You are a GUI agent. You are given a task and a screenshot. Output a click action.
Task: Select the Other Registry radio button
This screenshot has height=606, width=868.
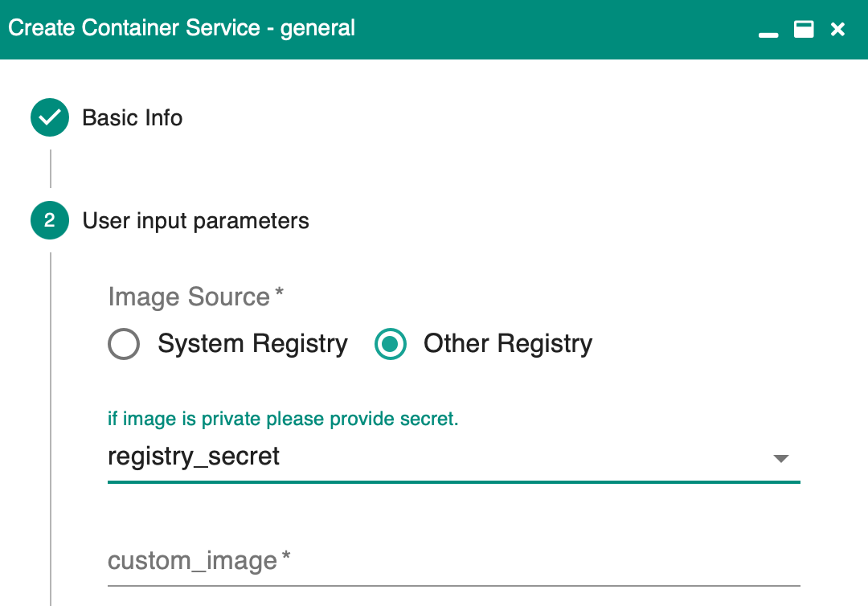tap(391, 344)
